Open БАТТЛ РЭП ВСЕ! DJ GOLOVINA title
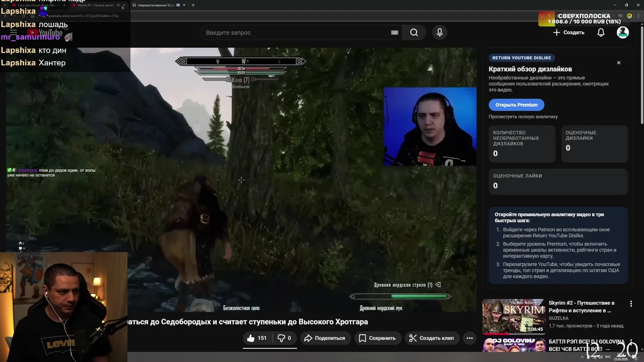Image resolution: width=644 pixels, height=362 pixels. tap(587, 345)
